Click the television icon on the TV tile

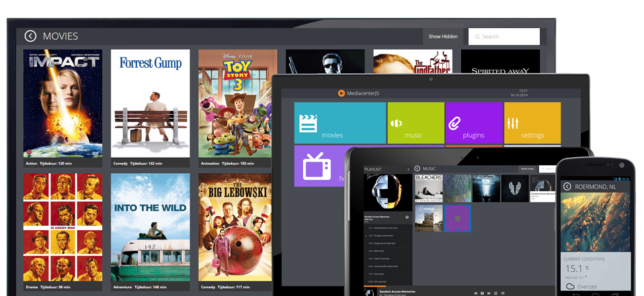pos(317,166)
